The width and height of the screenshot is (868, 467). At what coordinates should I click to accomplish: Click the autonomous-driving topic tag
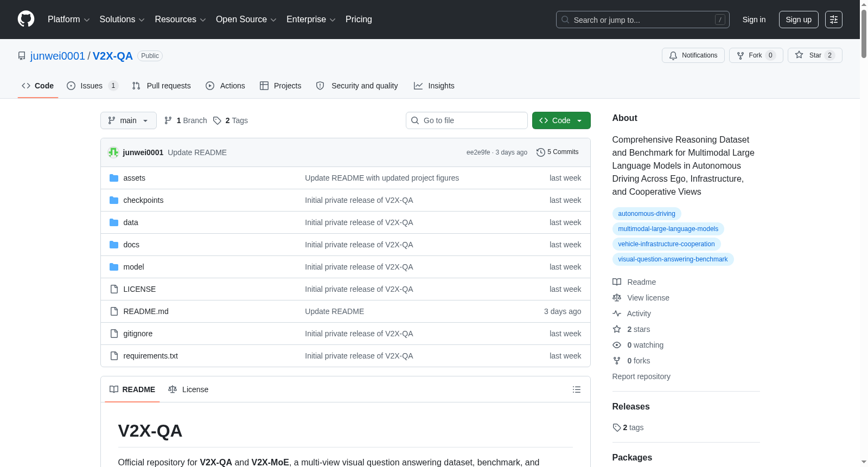pyautogui.click(x=647, y=214)
